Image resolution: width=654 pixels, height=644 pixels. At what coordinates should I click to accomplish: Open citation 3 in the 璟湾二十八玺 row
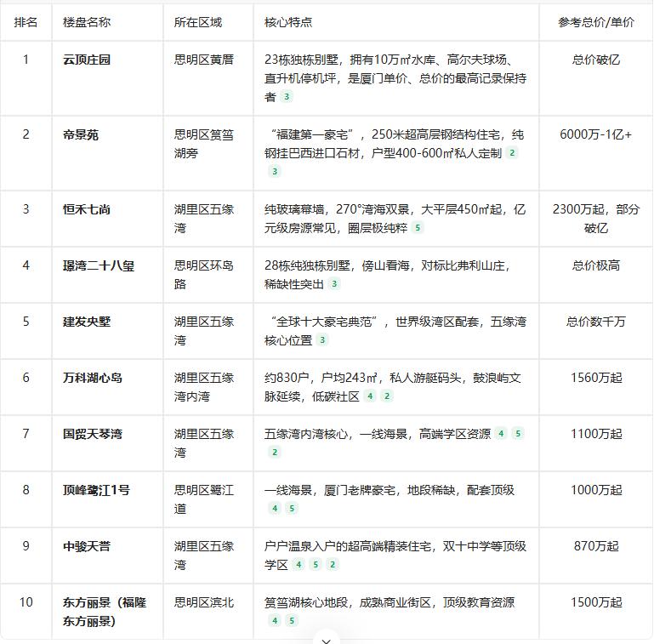coord(333,284)
